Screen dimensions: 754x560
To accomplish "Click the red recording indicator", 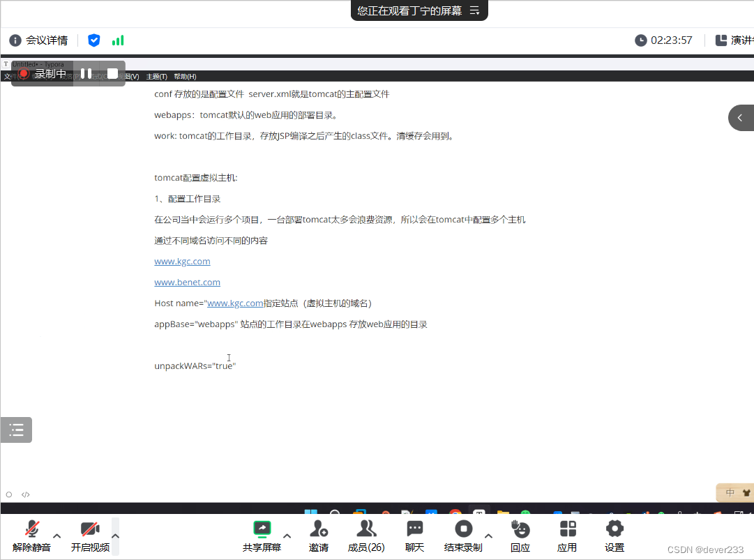I will coord(24,74).
